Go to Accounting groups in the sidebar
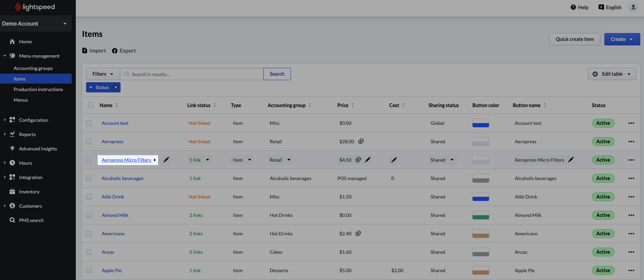 pos(33,68)
